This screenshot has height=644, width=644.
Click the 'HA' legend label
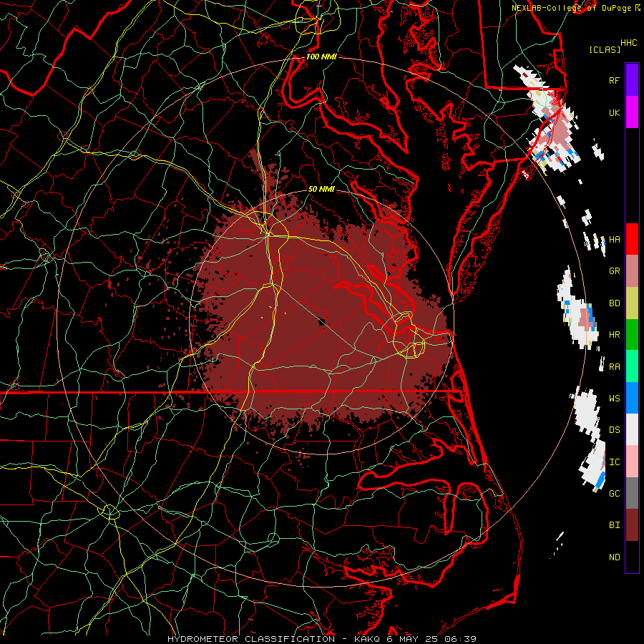pos(614,240)
